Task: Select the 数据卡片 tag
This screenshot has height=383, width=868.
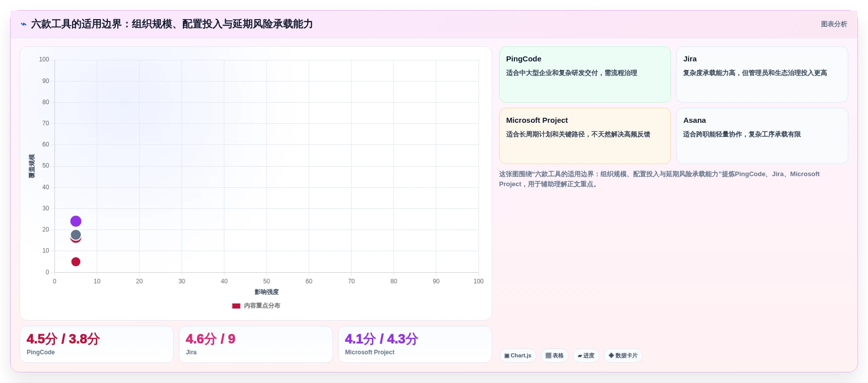Action: (x=623, y=355)
